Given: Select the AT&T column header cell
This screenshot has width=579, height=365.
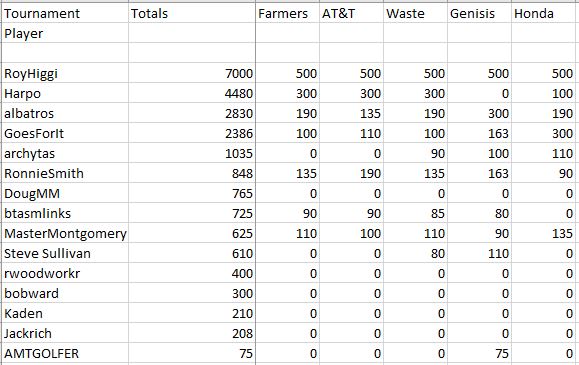Looking at the screenshot, I should point(351,13).
